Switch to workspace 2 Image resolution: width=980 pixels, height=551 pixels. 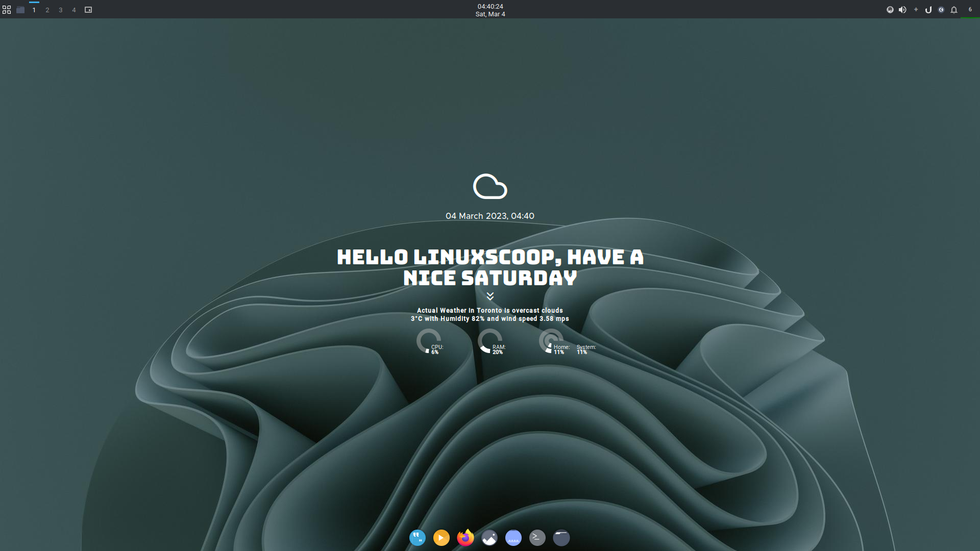(x=47, y=10)
